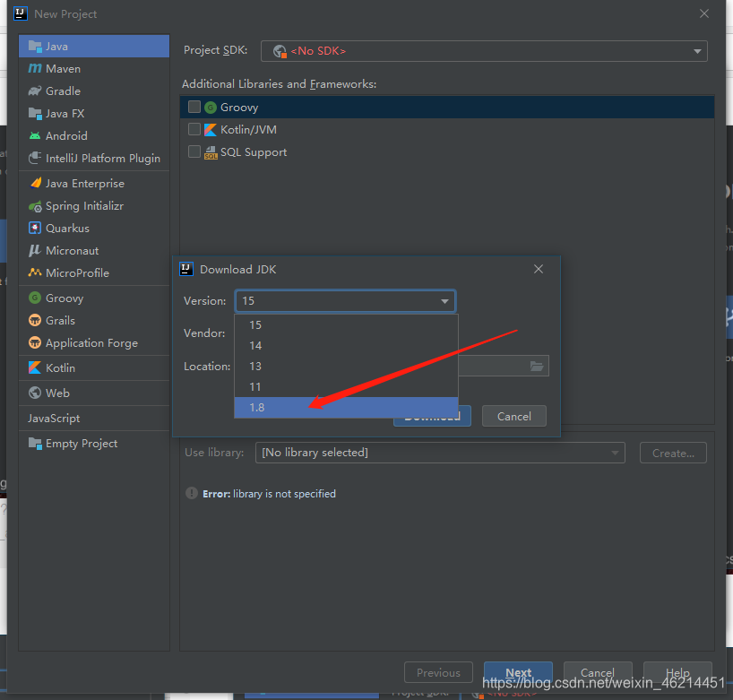
Task: Click the Grails icon
Action: (35, 320)
